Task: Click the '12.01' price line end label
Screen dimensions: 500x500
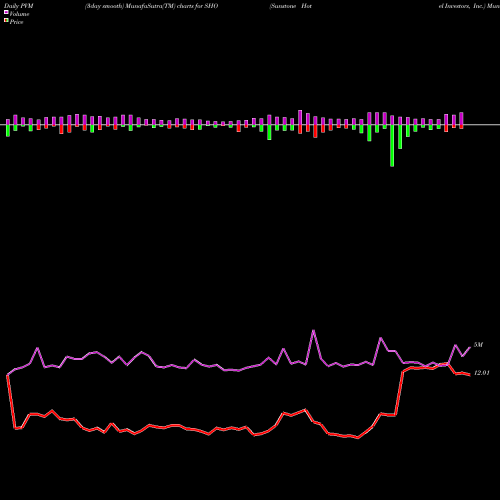Action: coord(482,373)
